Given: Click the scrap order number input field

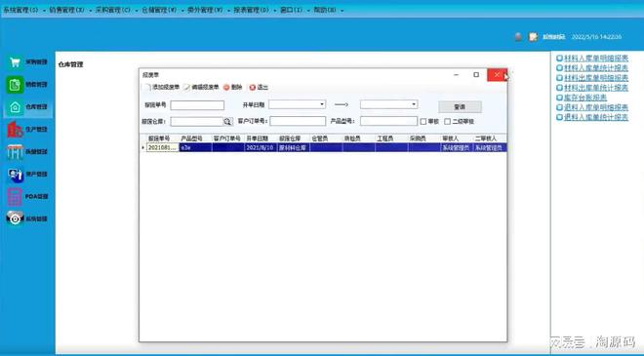Looking at the screenshot, I should click(x=197, y=105).
